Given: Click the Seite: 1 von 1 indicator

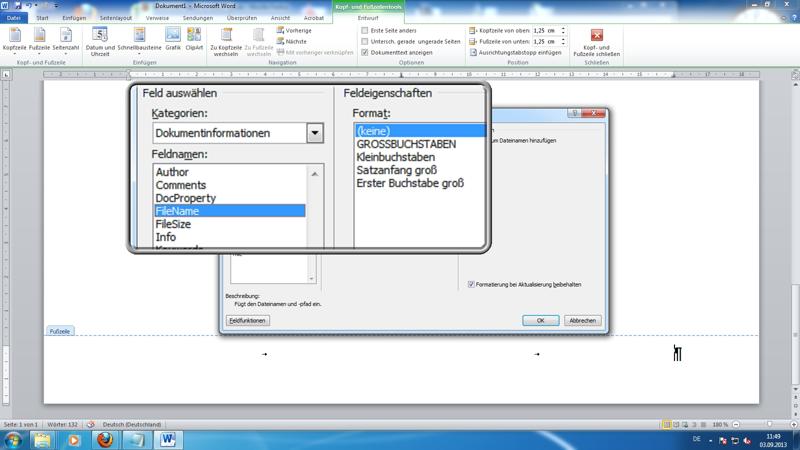Looking at the screenshot, I should pos(20,424).
